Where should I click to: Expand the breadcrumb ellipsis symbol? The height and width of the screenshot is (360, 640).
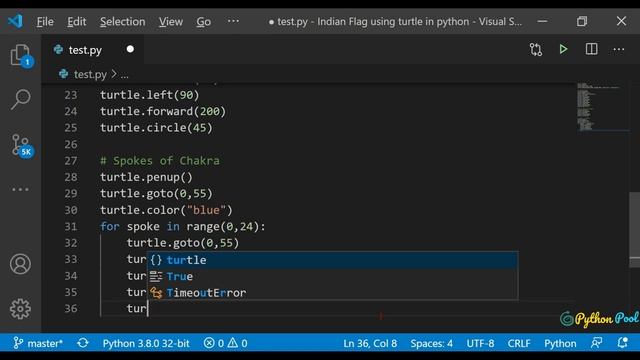124,75
